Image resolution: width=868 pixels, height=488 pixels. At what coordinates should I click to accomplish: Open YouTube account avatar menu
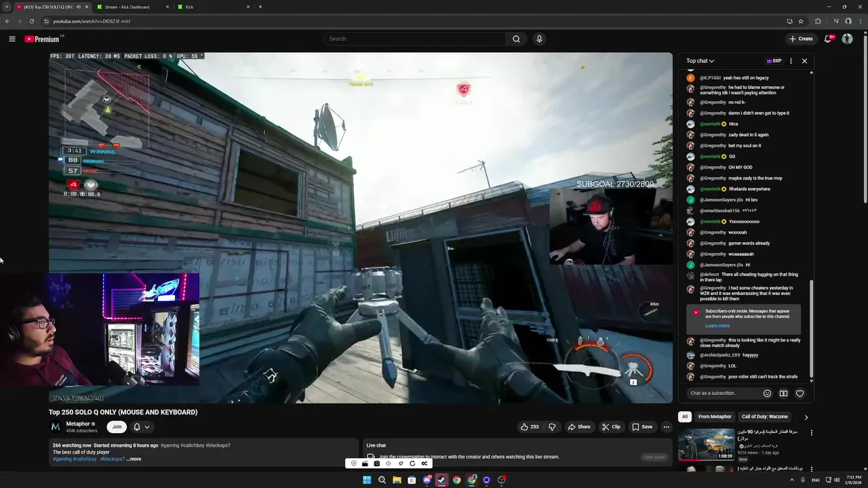point(847,39)
